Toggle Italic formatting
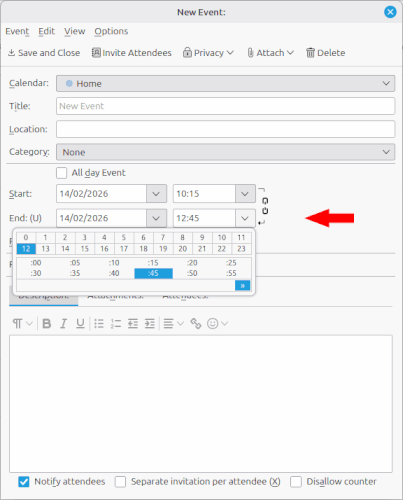Image resolution: width=403 pixels, height=500 pixels. 63,323
